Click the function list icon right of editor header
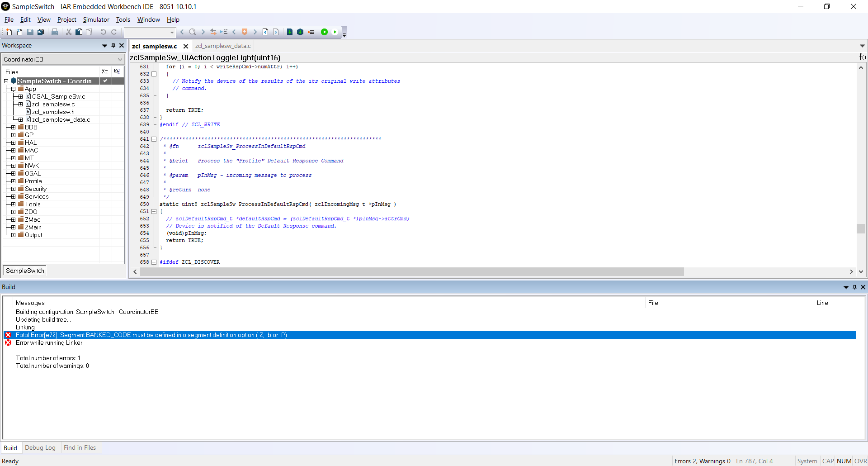Viewport: 868px width, 466px height. 863,57
